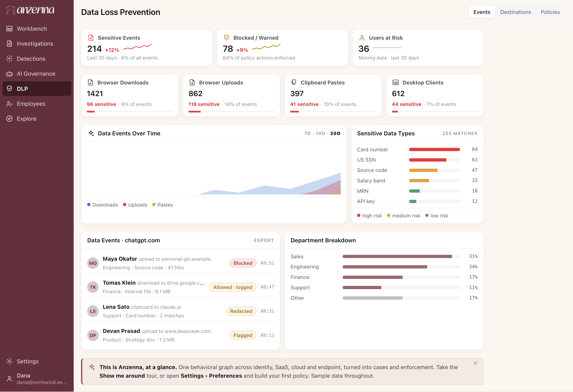Click the Browser Downloads file icon
The image size is (573, 392).
click(x=90, y=83)
